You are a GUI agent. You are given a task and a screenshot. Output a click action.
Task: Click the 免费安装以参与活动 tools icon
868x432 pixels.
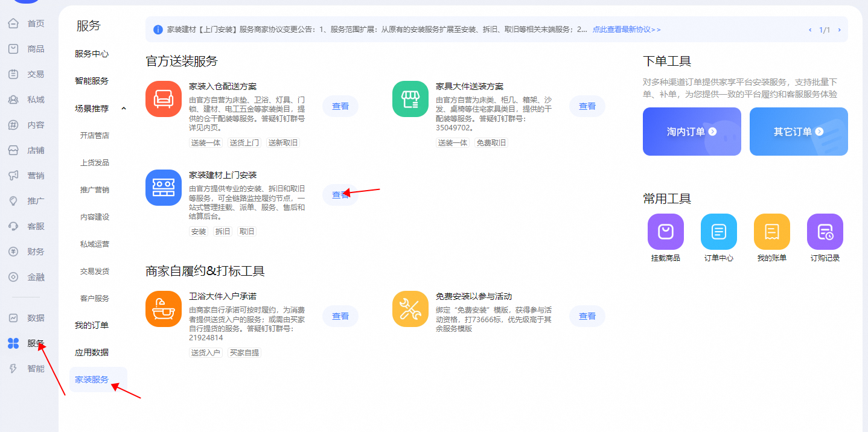click(410, 309)
